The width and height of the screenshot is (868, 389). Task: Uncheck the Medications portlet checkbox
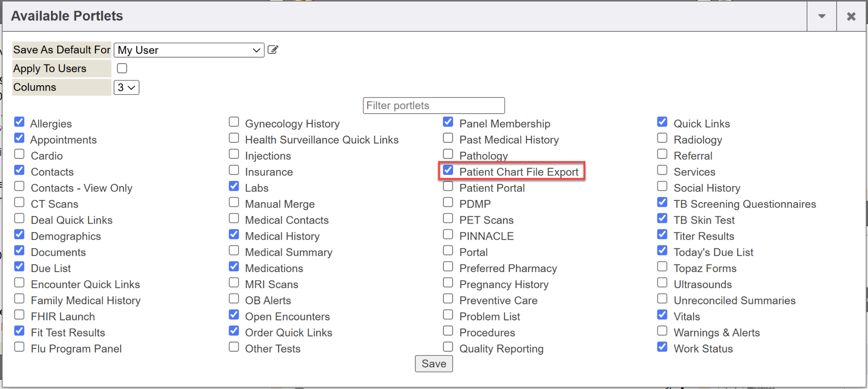234,267
